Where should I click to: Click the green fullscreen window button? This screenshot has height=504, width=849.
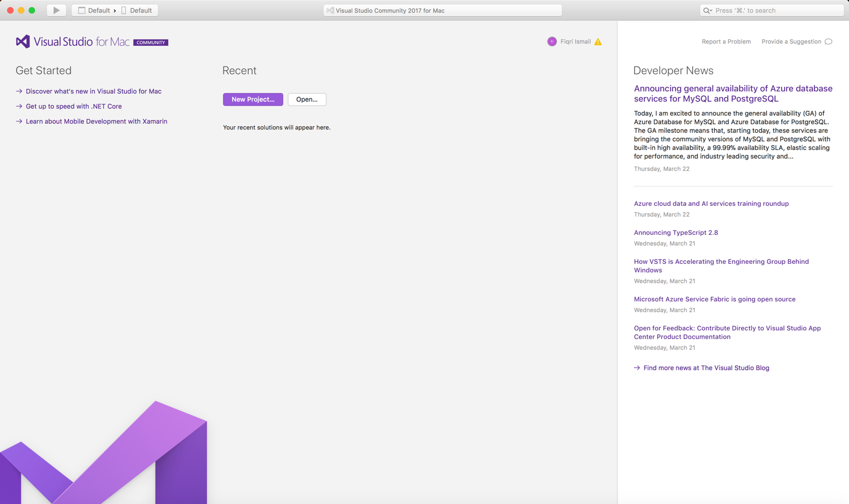point(32,10)
